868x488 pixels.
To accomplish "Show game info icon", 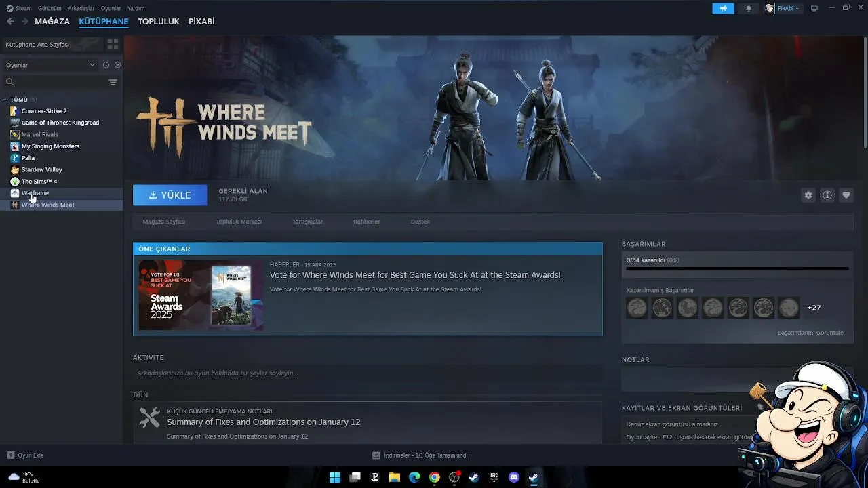I will coord(827,195).
